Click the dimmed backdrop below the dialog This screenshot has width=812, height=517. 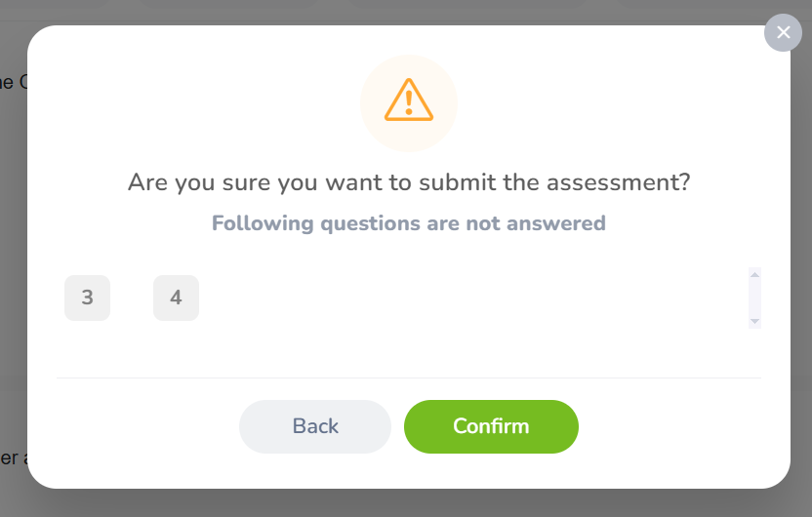pos(409,503)
